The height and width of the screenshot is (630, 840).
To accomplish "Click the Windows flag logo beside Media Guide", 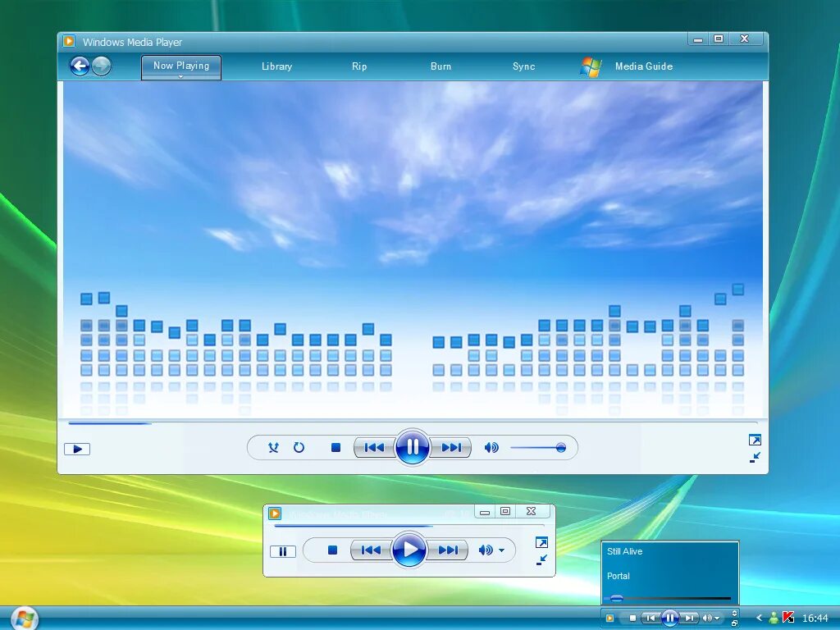I will click(591, 67).
